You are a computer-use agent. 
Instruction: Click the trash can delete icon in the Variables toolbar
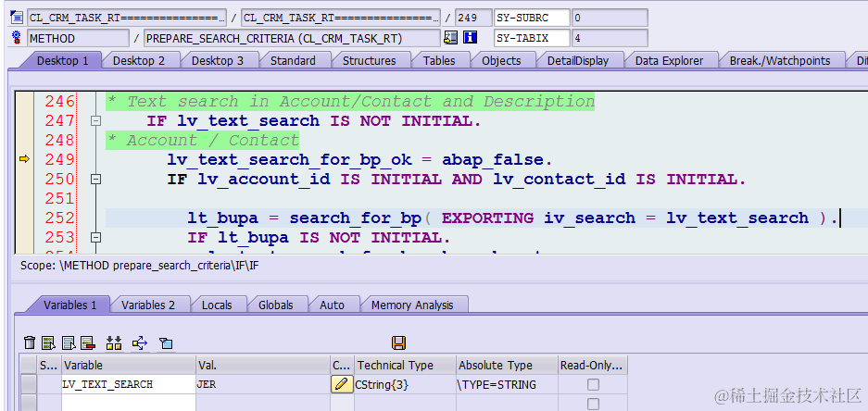coord(30,342)
